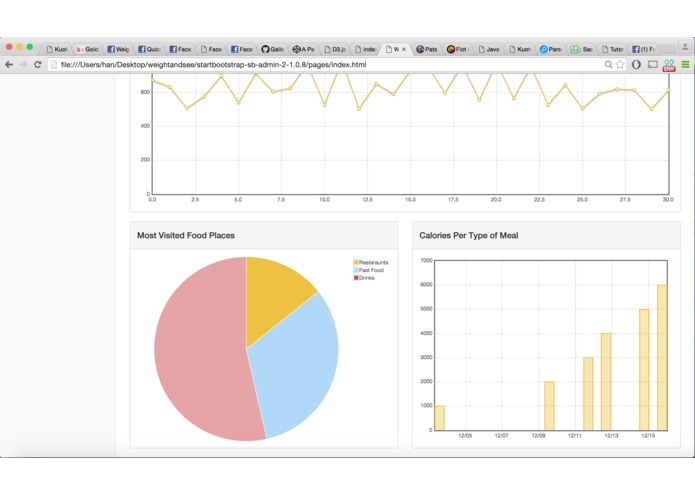Click the browser forward arrow
695x494 pixels.
(x=23, y=65)
